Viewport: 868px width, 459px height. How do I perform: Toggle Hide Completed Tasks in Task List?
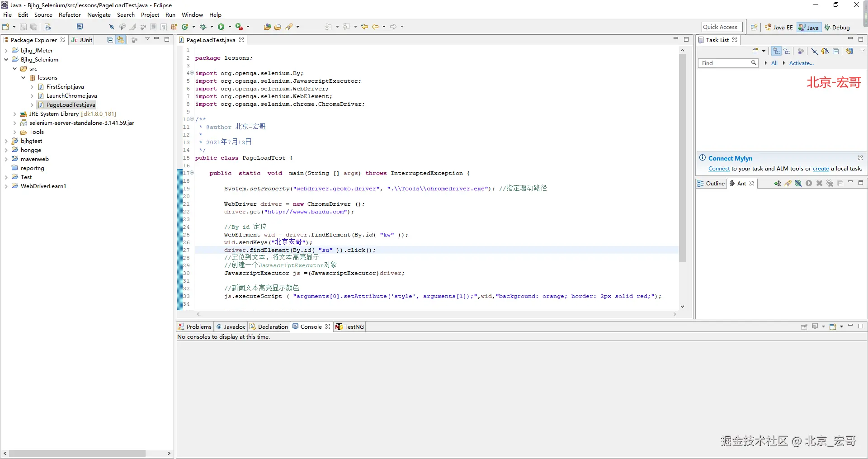tap(814, 52)
